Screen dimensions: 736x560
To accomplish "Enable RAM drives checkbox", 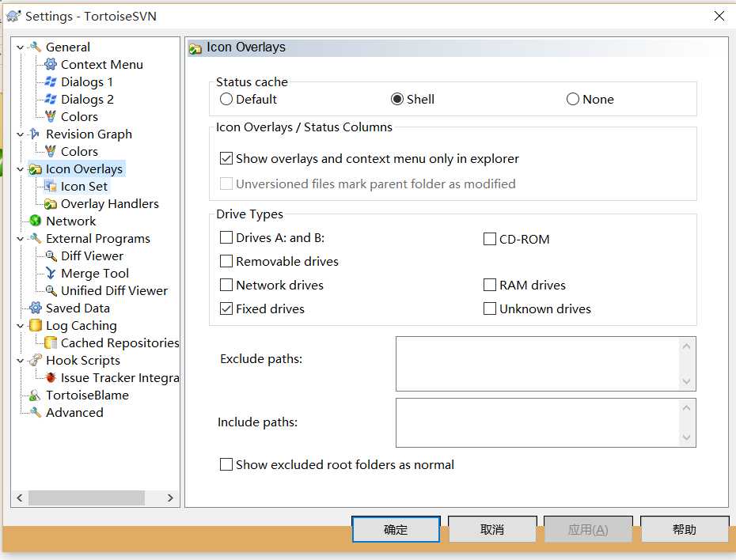I will coord(490,285).
